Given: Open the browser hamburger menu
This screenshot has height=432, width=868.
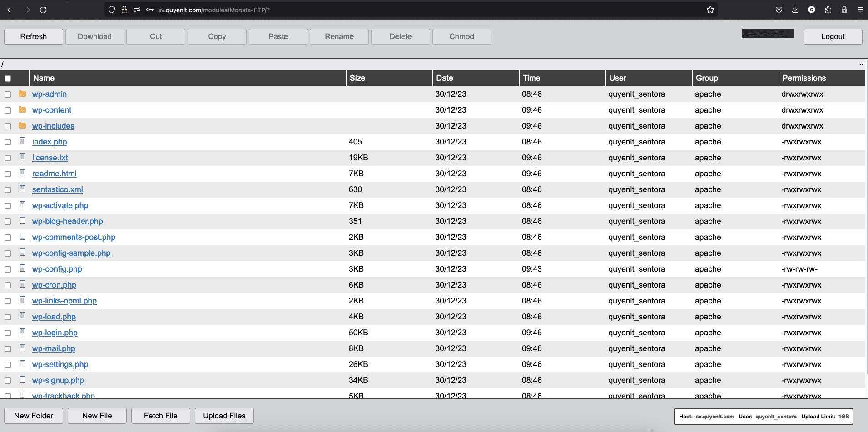Looking at the screenshot, I should coord(860,10).
